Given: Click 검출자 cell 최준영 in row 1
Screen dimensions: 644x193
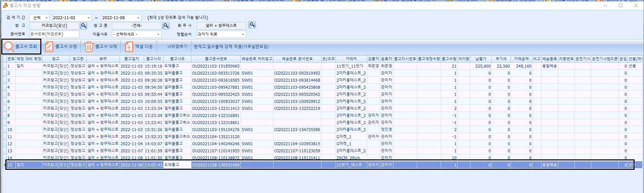Looking at the screenshot, I should [x=373, y=66].
